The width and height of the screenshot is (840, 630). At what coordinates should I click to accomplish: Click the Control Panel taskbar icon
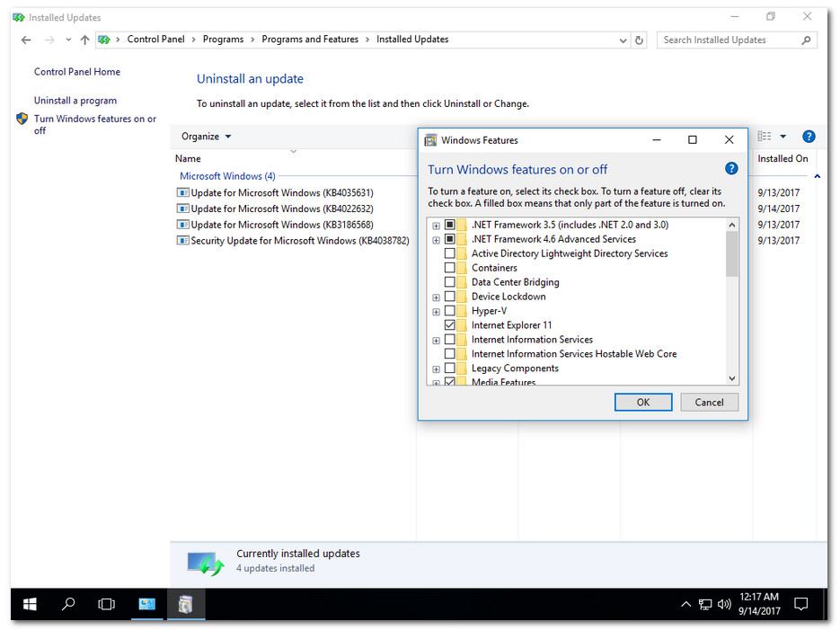tap(146, 604)
